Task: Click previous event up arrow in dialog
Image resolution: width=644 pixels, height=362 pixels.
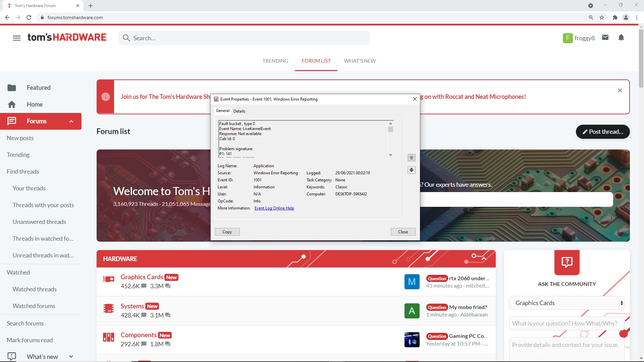Action: pyautogui.click(x=412, y=158)
